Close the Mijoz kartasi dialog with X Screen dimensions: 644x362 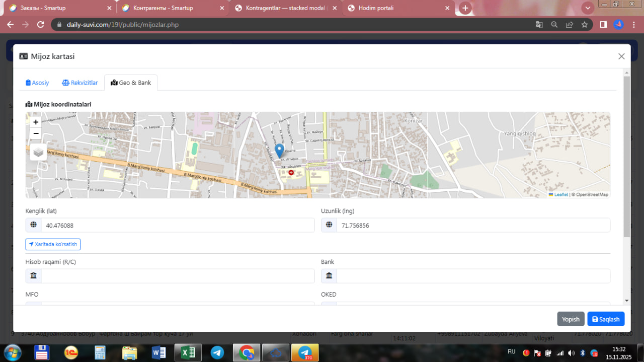point(621,56)
